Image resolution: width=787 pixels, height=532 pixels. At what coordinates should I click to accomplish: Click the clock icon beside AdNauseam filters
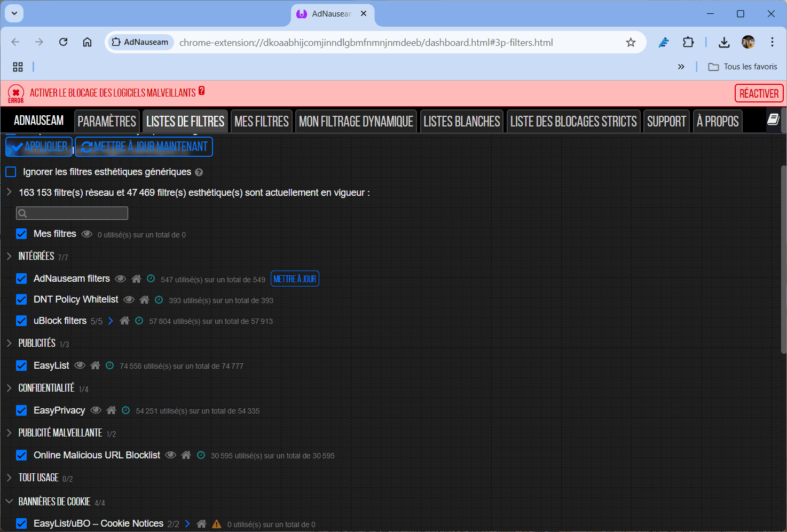coord(151,279)
